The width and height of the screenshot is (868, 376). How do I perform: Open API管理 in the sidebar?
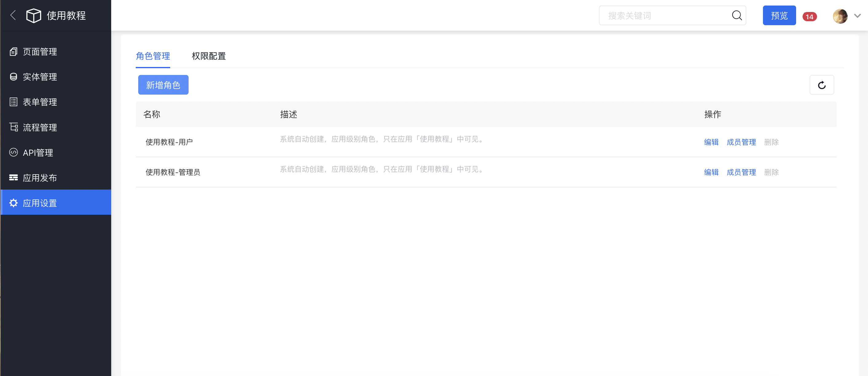[x=56, y=152]
